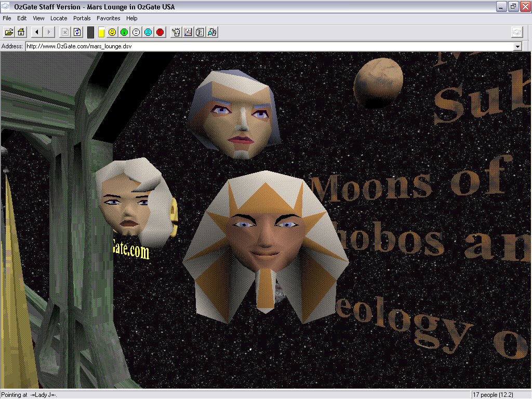
Task: Click the find people search icon
Action: pyautogui.click(x=212, y=32)
